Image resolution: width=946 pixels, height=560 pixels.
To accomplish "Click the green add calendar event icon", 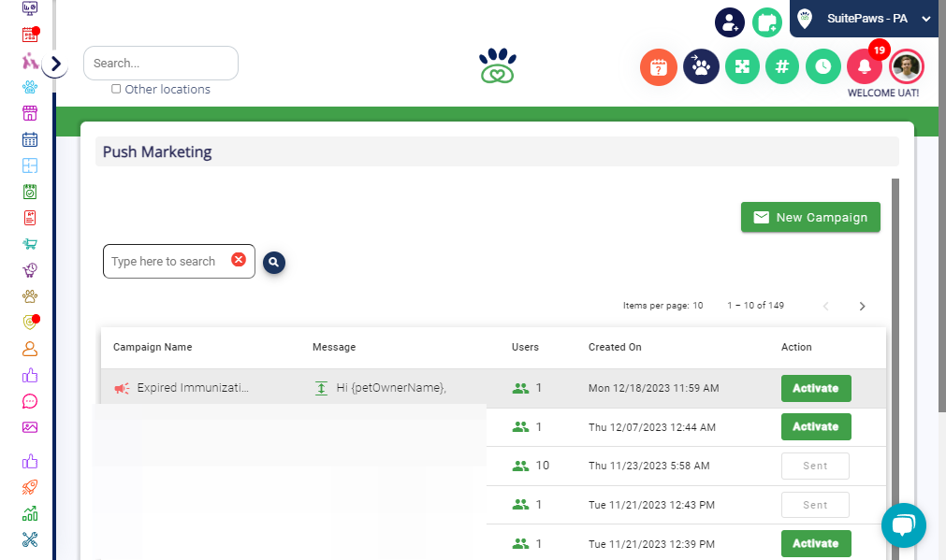I will pyautogui.click(x=767, y=23).
